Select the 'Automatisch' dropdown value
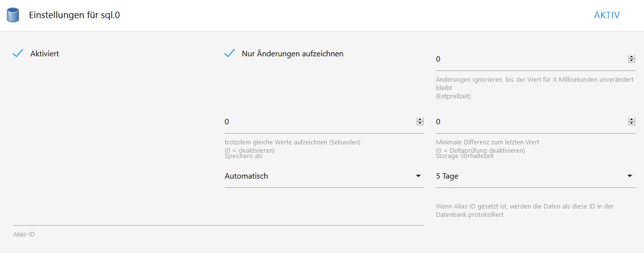This screenshot has height=253, width=644. click(x=246, y=176)
